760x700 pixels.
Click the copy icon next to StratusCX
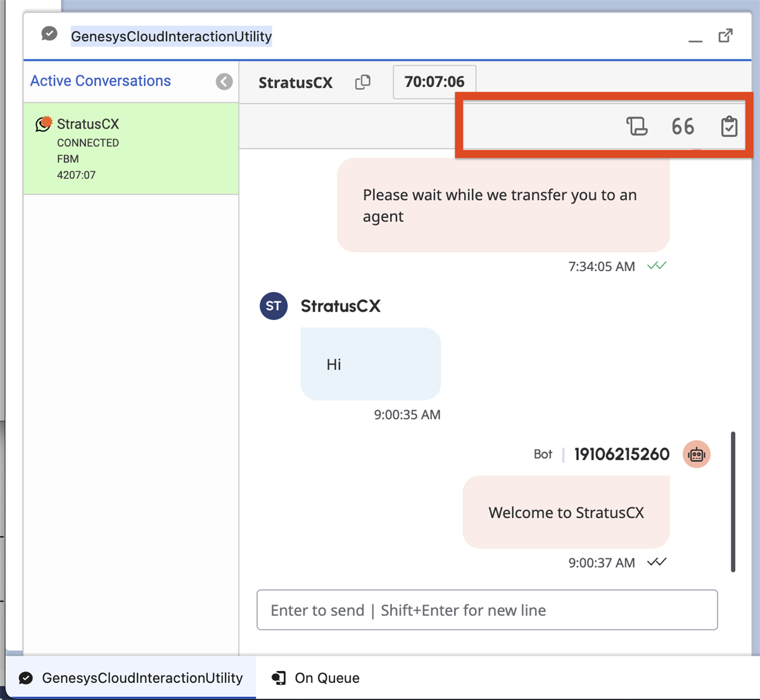(363, 82)
